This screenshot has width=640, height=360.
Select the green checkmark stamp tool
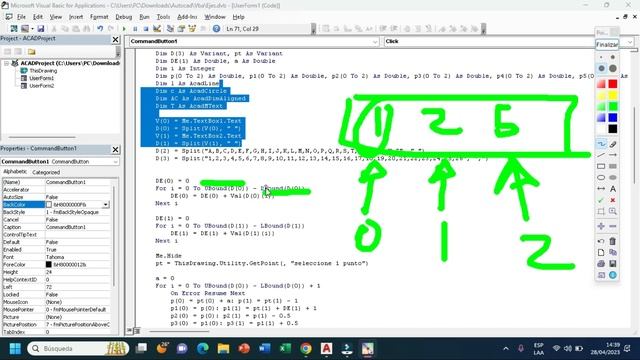click(601, 200)
